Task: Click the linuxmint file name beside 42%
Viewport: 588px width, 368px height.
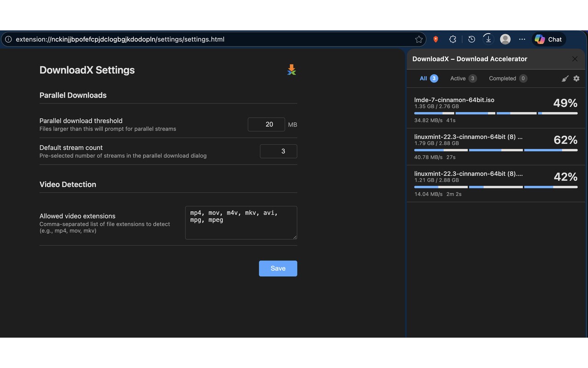Action: [x=469, y=173]
